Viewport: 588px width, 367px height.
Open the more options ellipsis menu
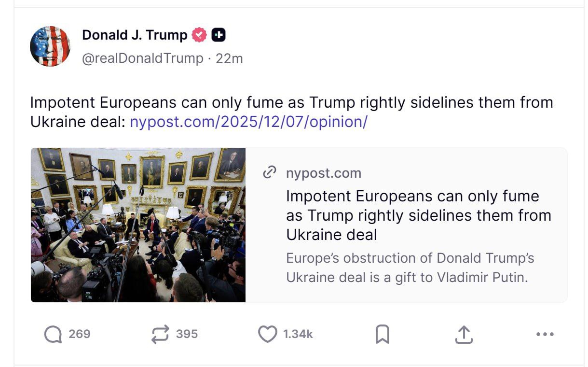(x=546, y=334)
